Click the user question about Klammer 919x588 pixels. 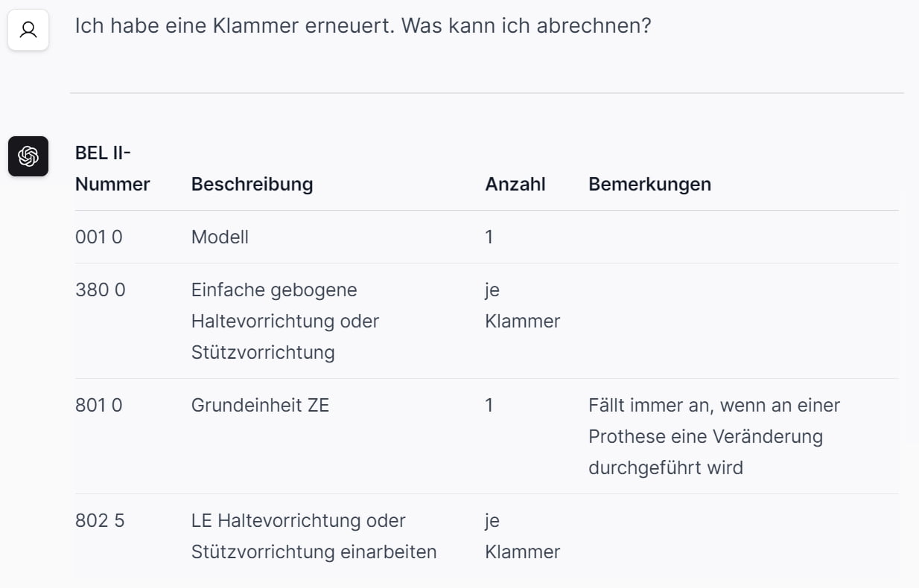click(363, 27)
